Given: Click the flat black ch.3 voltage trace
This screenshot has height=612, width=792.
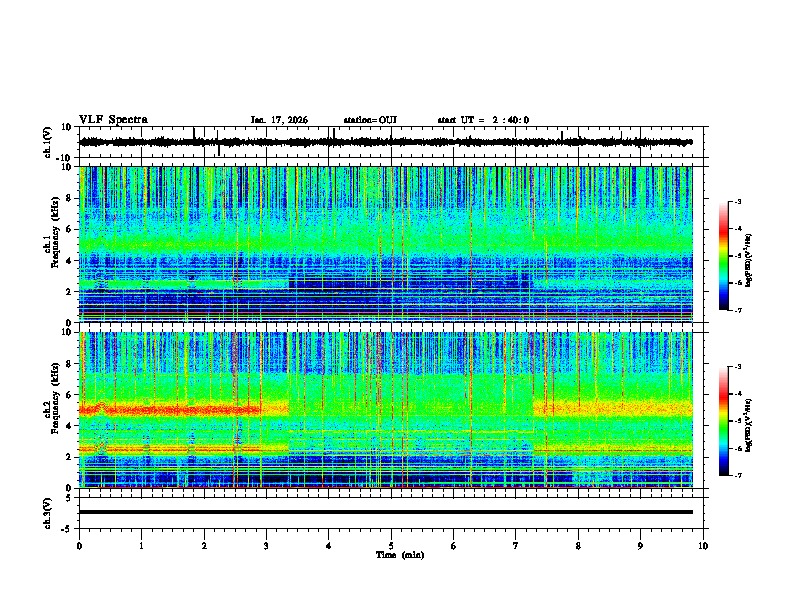Looking at the screenshot, I should pos(386,512).
